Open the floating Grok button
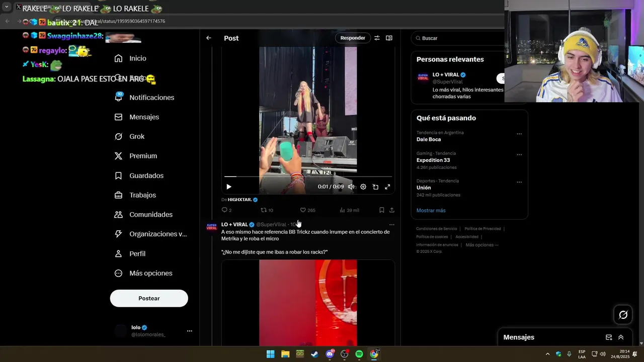This screenshot has height=362, width=644. (x=623, y=315)
